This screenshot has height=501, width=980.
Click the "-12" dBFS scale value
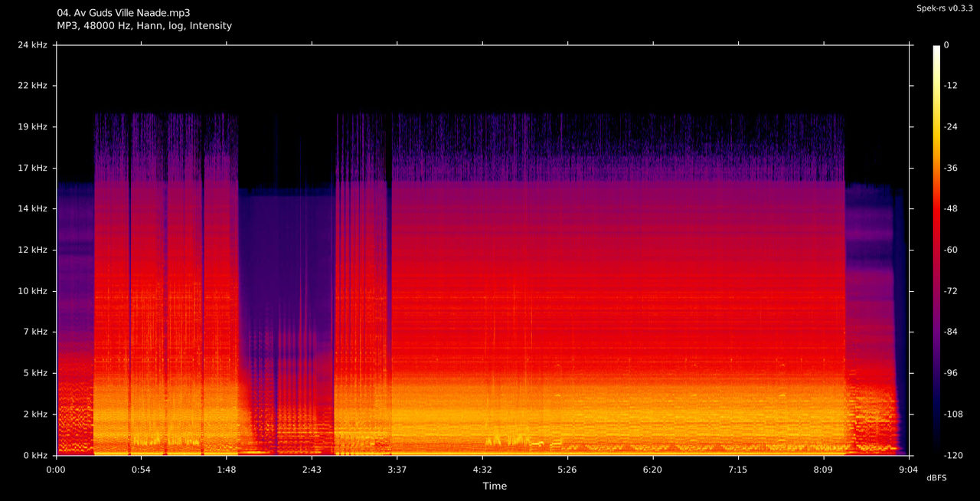[x=951, y=86]
